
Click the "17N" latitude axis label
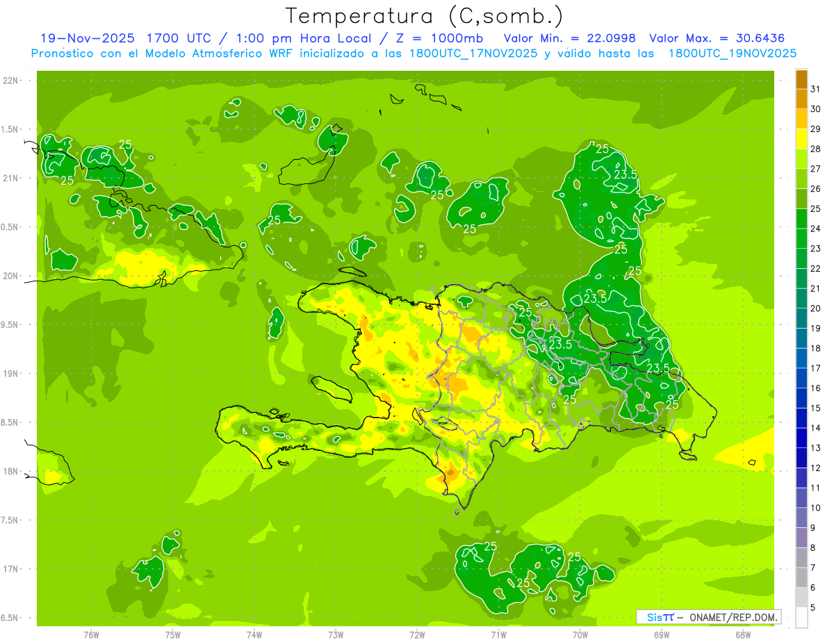(10, 569)
